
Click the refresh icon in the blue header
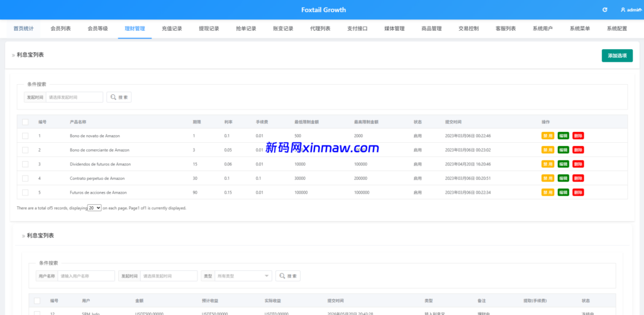(604, 10)
